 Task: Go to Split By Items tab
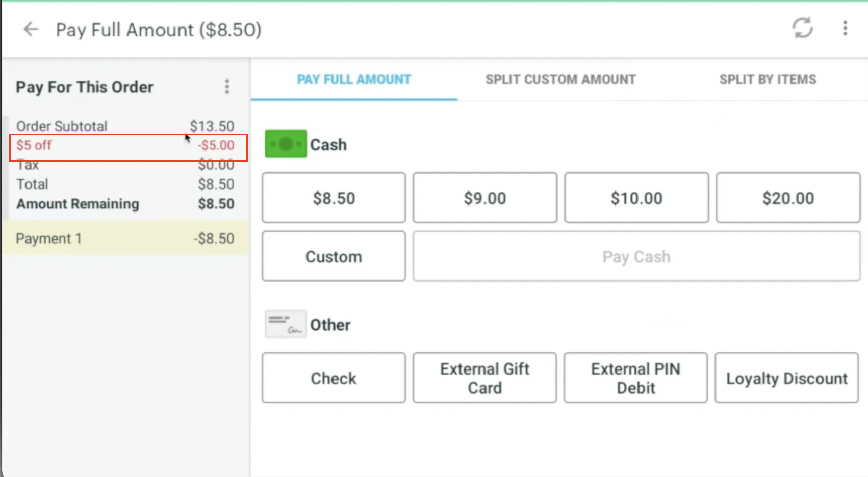point(768,79)
